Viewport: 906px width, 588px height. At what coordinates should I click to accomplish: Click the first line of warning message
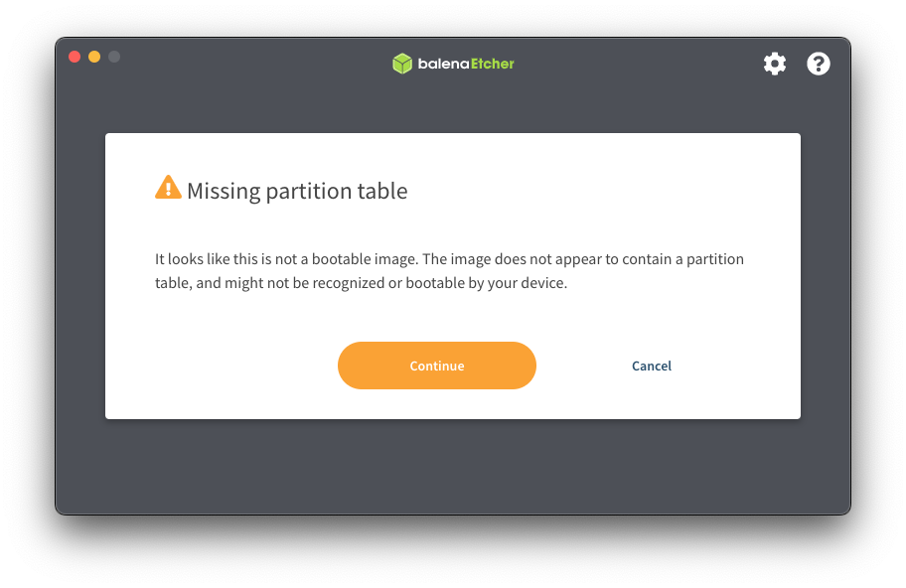pos(449,259)
